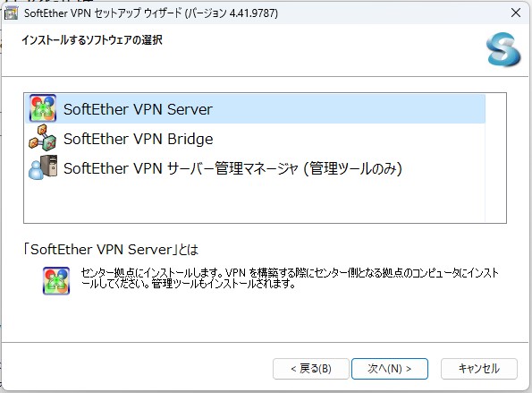Select SoftEther VPN サーバー管理マネージャ entry
The width and height of the screenshot is (532, 393).
point(232,168)
